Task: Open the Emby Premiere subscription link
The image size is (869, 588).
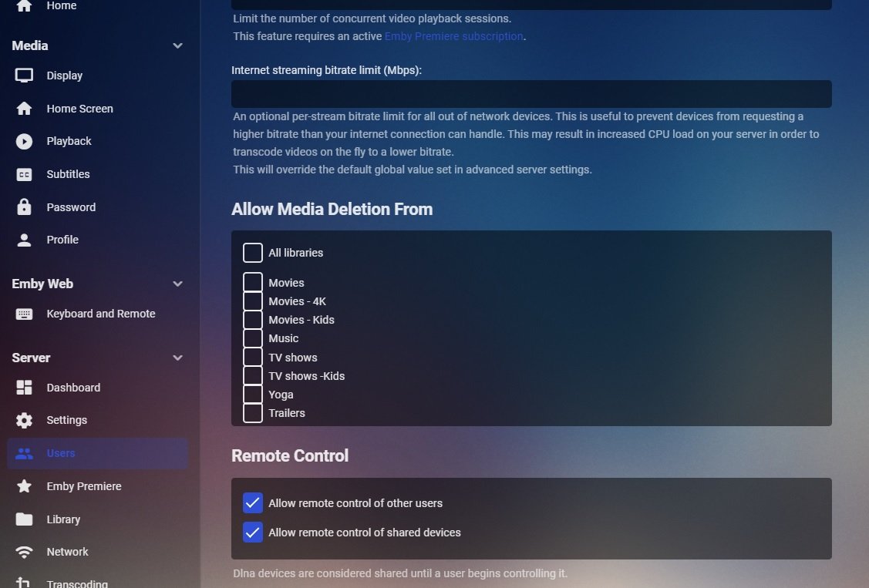Action: (x=453, y=36)
